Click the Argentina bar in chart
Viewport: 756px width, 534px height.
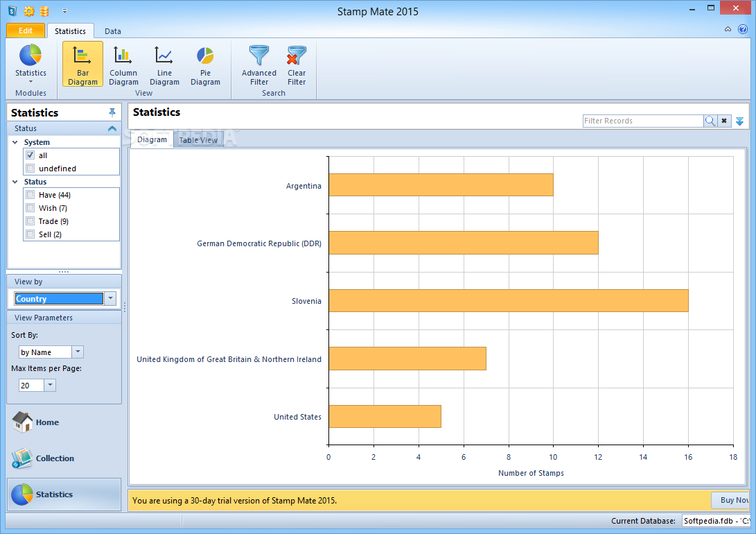click(441, 184)
